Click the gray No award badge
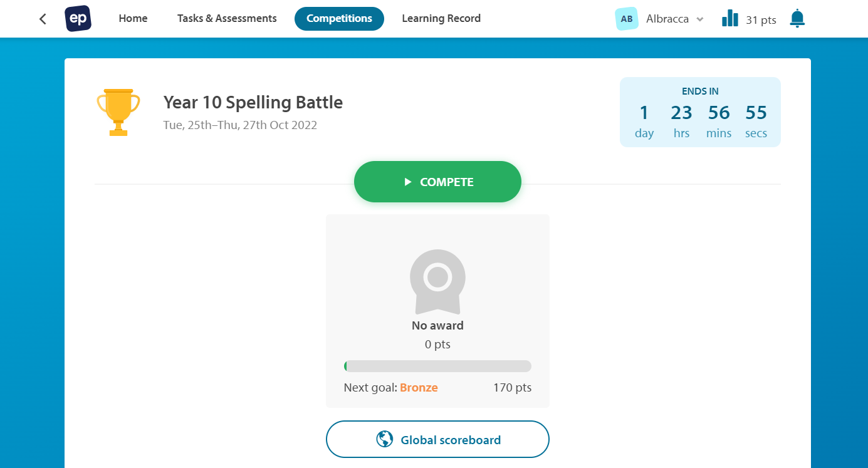 coord(437,283)
